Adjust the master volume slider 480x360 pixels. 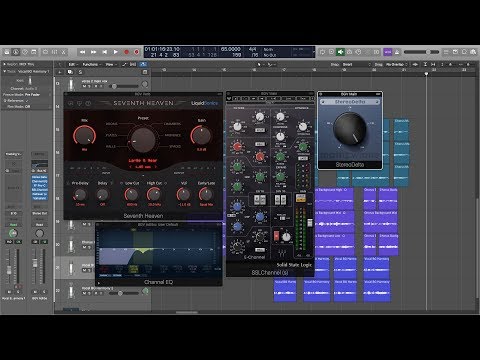tap(421, 52)
